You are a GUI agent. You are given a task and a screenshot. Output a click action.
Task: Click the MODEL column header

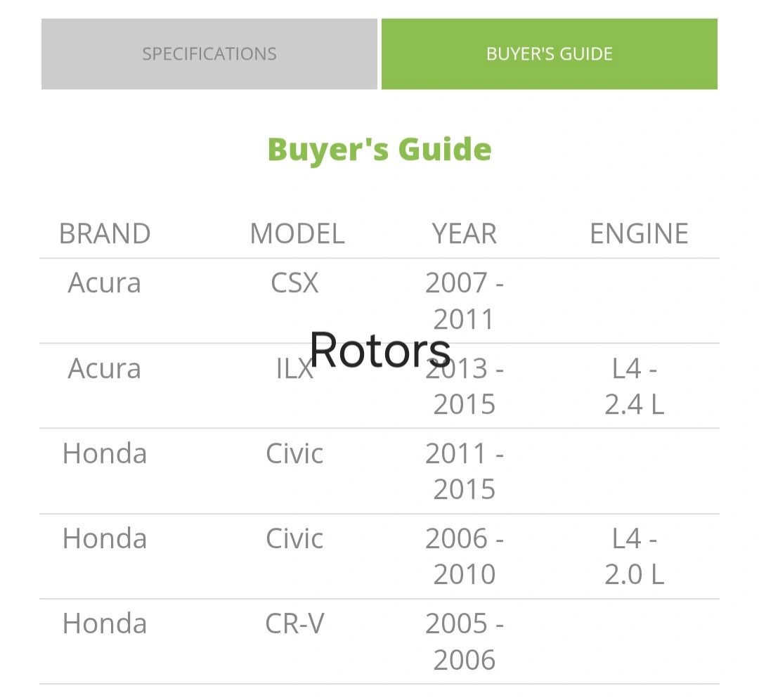point(297,233)
